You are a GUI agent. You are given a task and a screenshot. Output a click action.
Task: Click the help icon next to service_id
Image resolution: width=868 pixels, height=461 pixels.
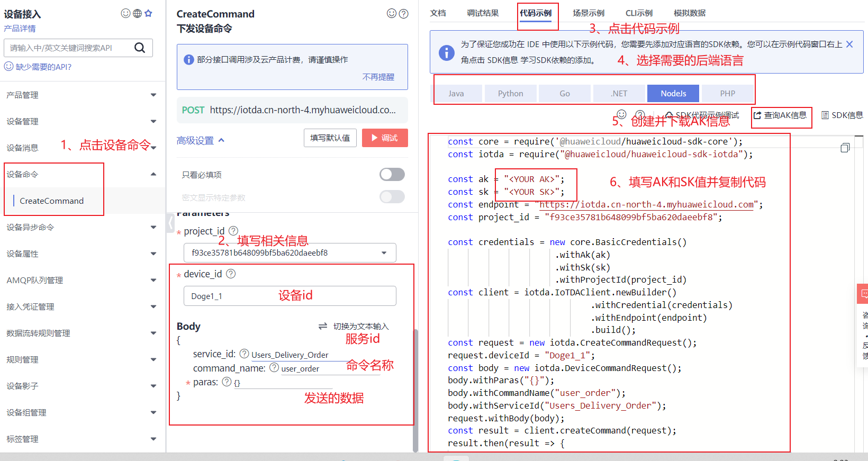(x=244, y=354)
